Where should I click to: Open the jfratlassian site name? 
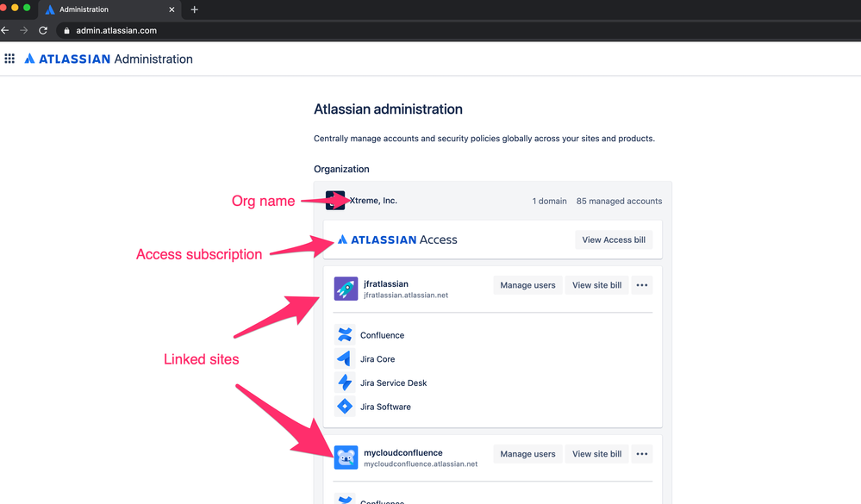(386, 283)
